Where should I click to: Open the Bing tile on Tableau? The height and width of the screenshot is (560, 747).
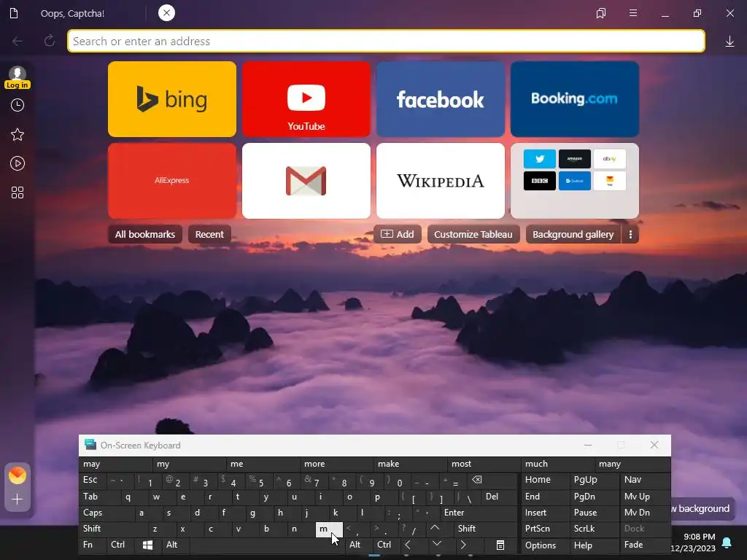[172, 99]
